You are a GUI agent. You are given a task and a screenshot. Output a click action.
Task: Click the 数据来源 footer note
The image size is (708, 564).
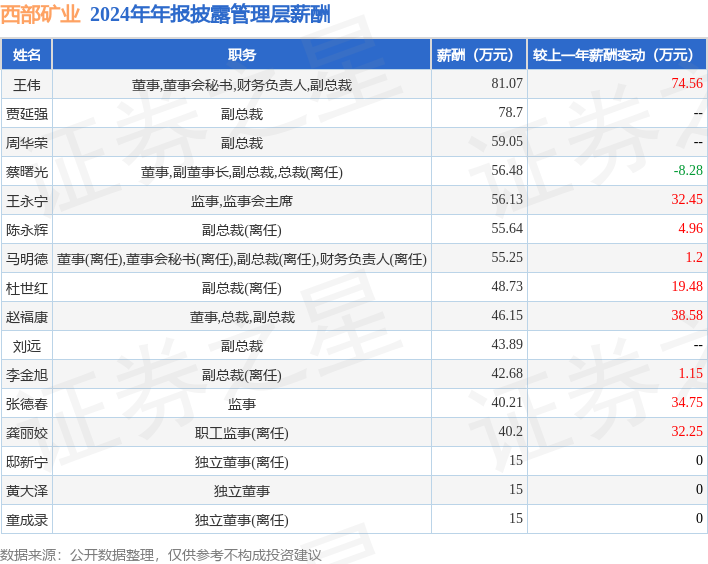(x=161, y=555)
